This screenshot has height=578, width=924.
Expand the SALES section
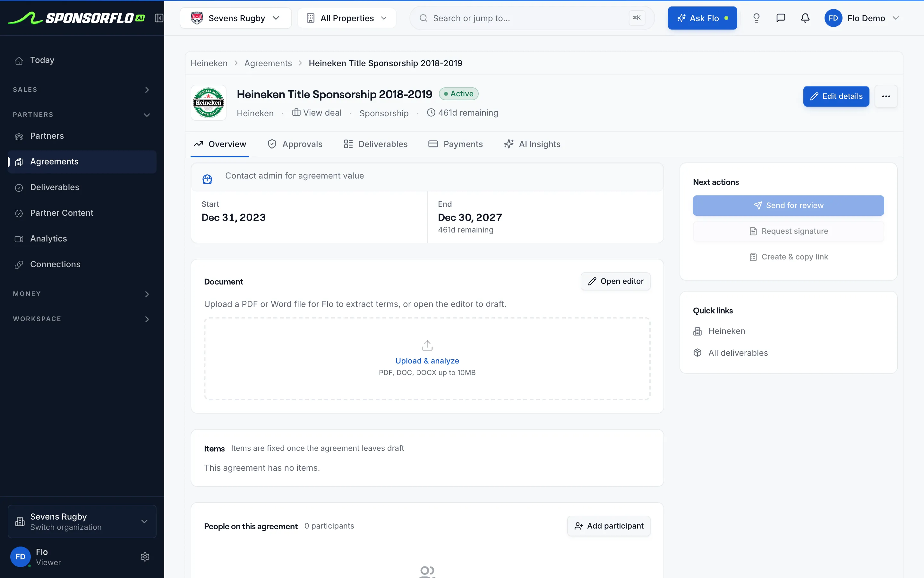tap(82, 90)
